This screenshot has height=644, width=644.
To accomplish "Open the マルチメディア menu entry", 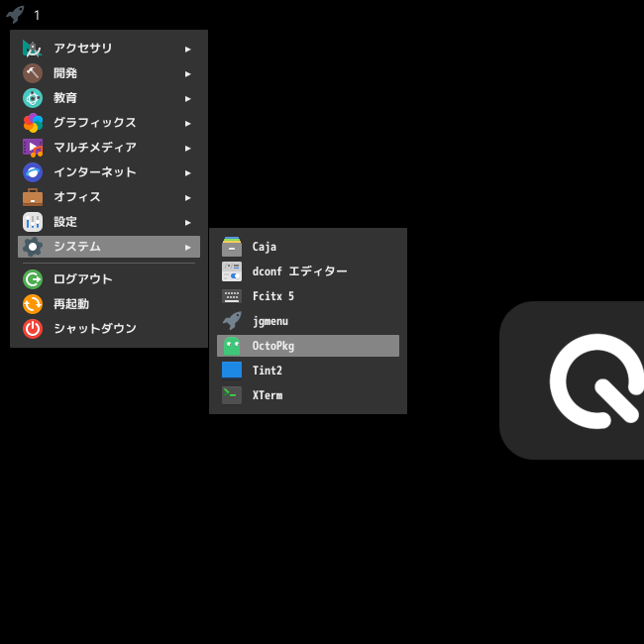I will point(109,148).
